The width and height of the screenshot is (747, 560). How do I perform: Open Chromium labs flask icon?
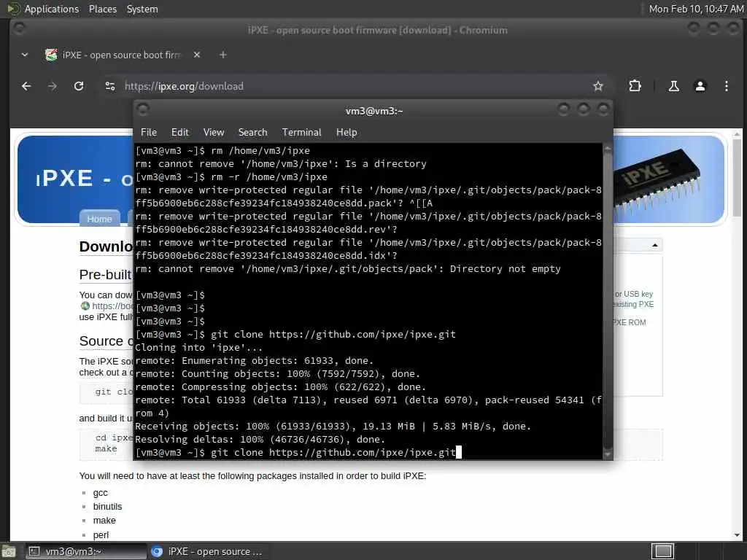click(673, 86)
